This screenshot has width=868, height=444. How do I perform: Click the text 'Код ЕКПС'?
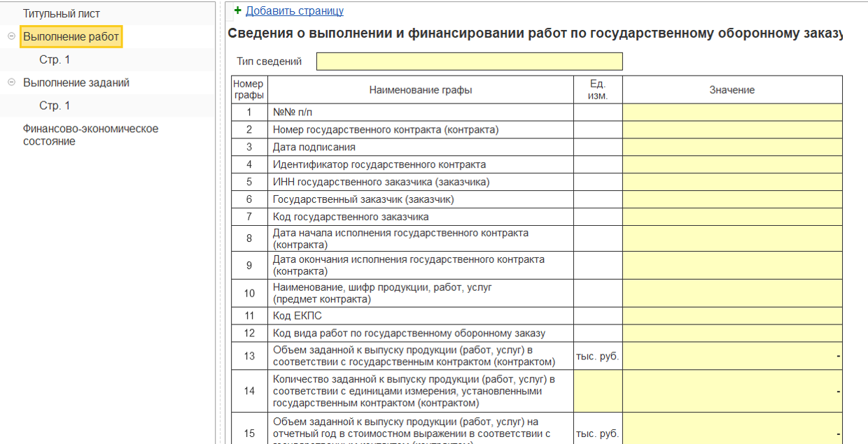297,316
